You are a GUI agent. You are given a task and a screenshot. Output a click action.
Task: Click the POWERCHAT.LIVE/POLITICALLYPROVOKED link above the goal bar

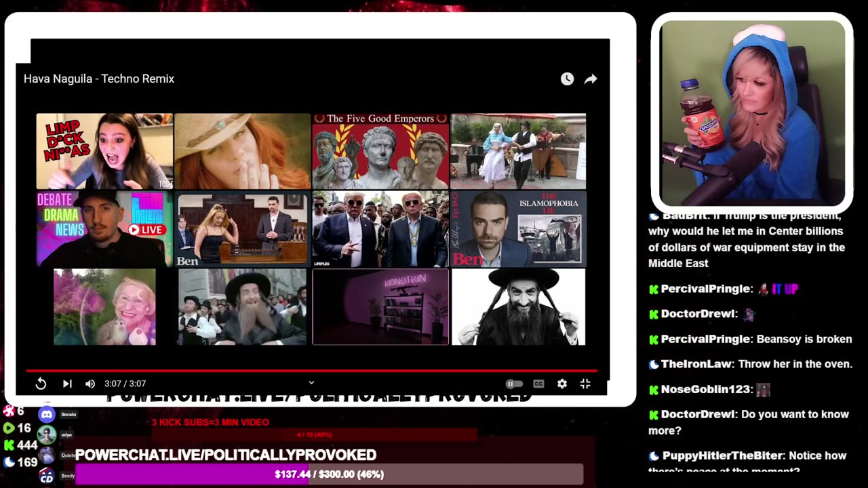226,455
